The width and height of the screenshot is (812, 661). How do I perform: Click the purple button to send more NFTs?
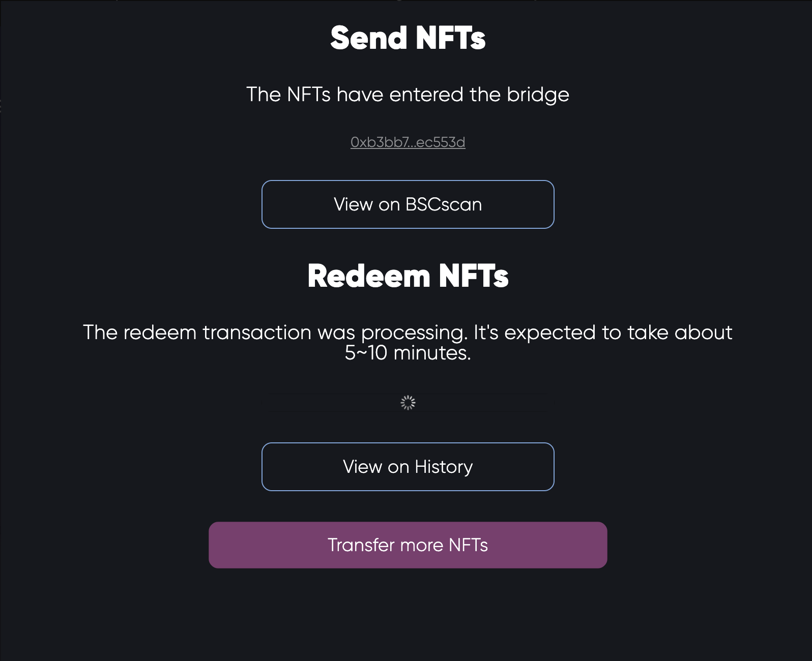pos(408,545)
